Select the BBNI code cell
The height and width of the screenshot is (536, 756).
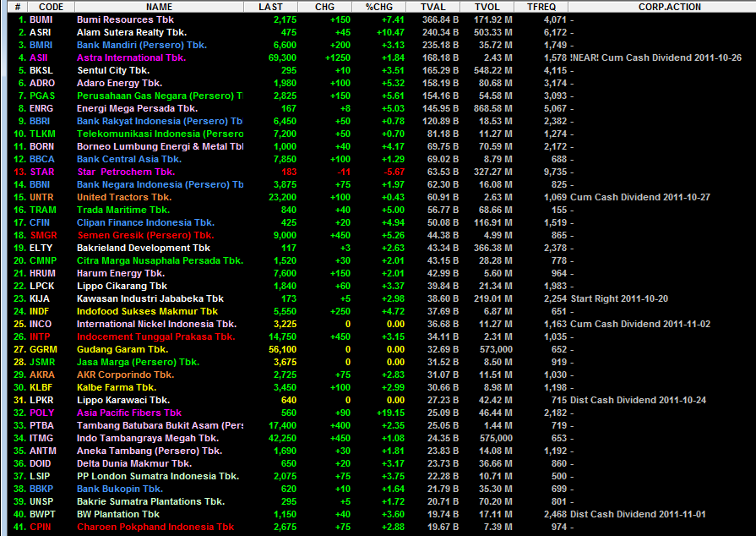[x=40, y=184]
